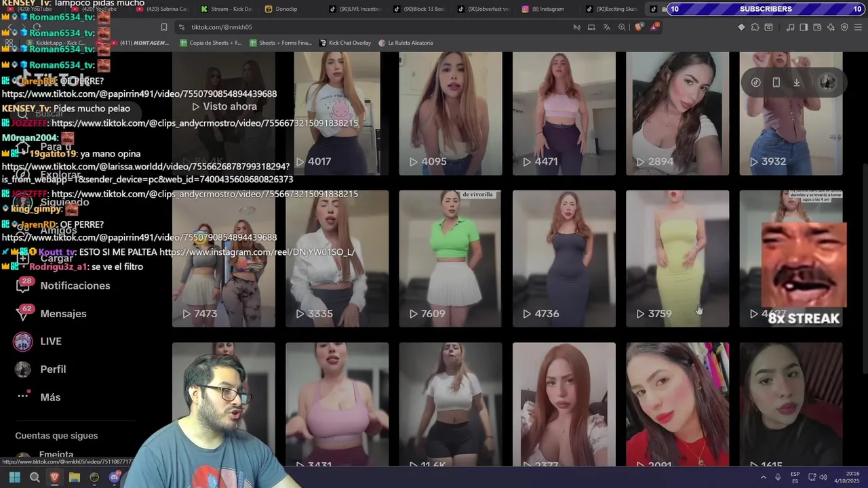Click the translate page icon
The height and width of the screenshot is (488, 868).
pyautogui.click(x=606, y=27)
